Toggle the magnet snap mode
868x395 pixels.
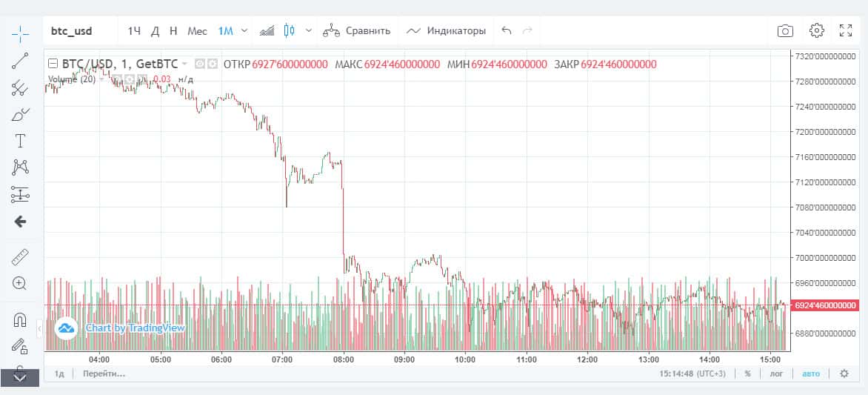coord(20,320)
